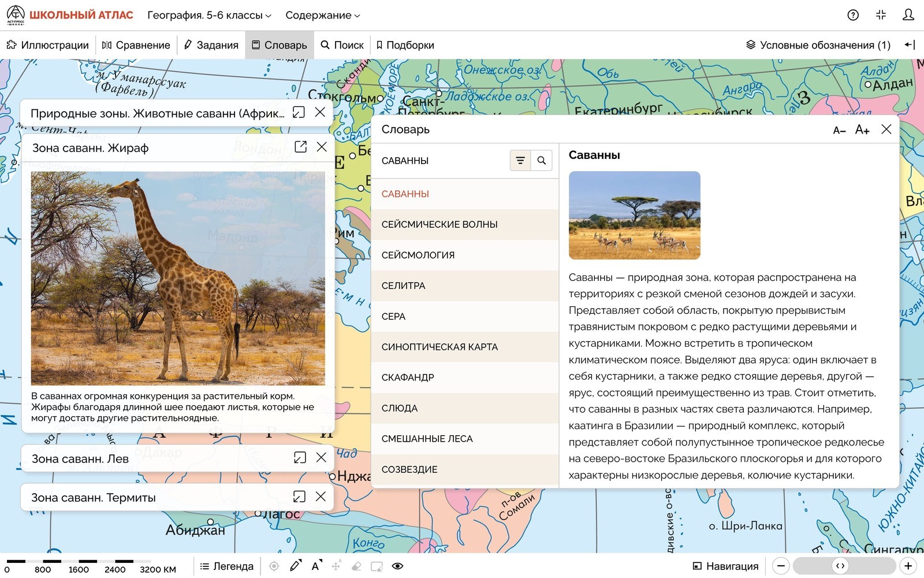This screenshot has width=924, height=578.
Task: Click the dictionary filter icon
Action: tap(520, 161)
